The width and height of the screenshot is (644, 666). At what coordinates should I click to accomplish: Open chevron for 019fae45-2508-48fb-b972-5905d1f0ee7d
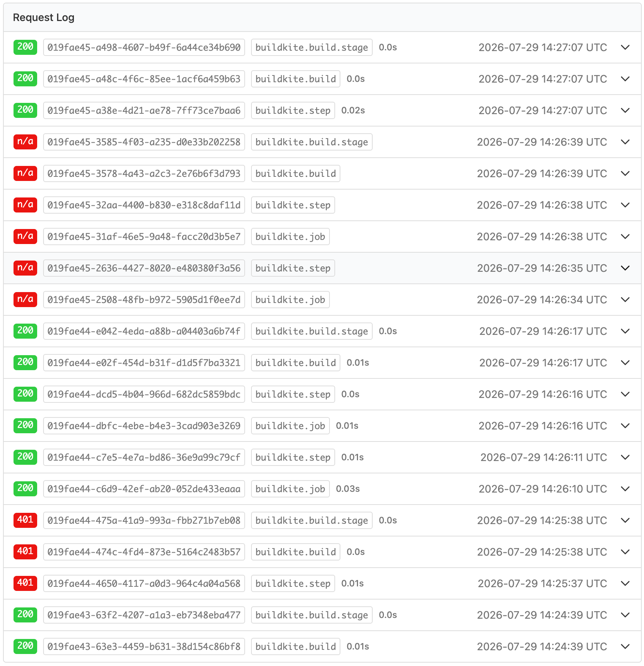pos(625,300)
